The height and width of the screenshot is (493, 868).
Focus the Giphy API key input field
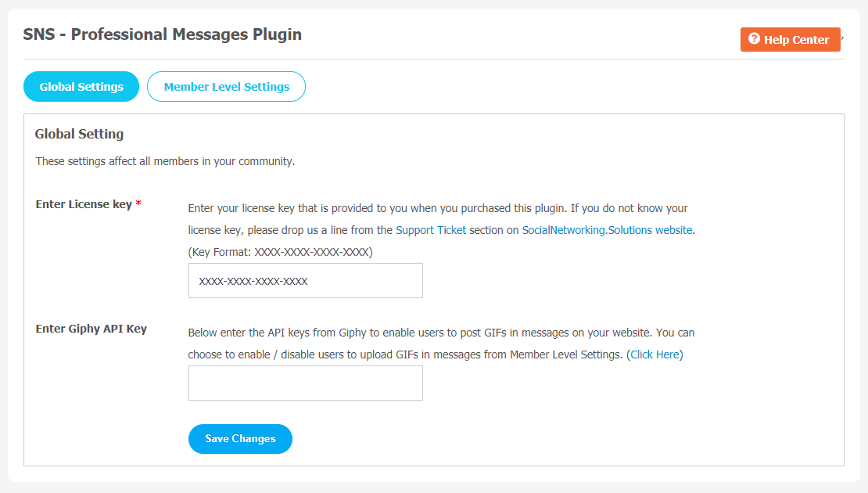306,383
